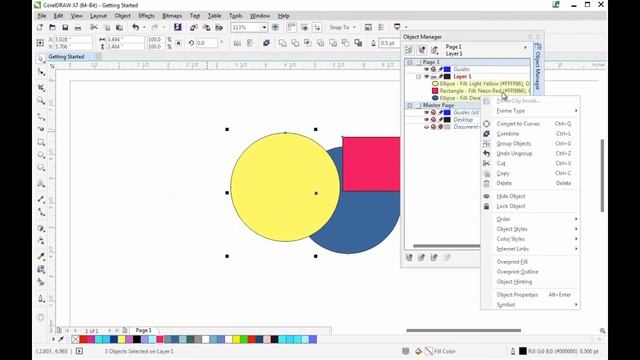Viewport: 640px width, 360px height.
Task: Expand the Object Styles submenu
Action: click(530, 229)
